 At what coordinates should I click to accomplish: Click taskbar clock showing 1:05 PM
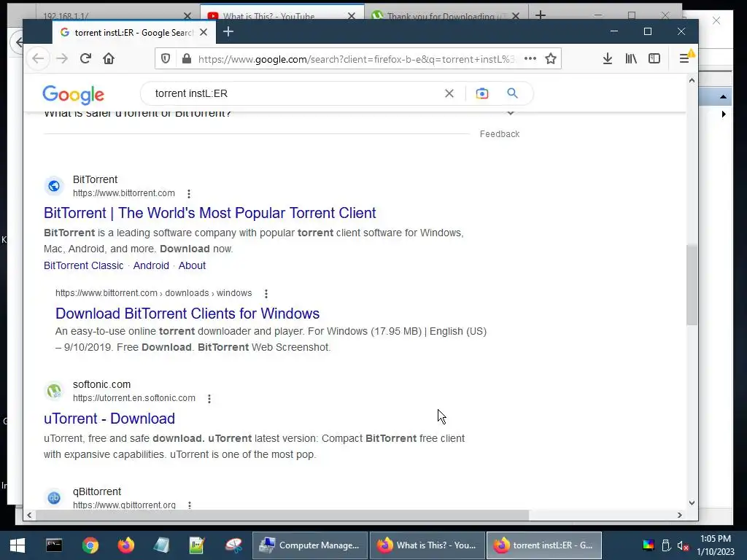click(x=716, y=545)
